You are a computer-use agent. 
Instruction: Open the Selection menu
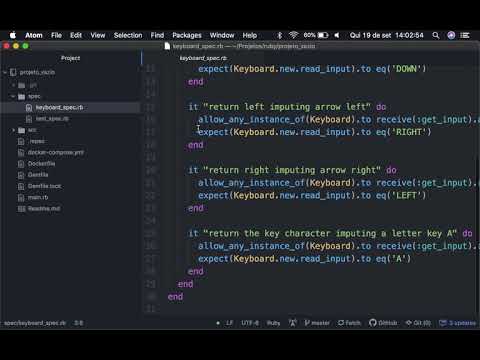coord(128,35)
